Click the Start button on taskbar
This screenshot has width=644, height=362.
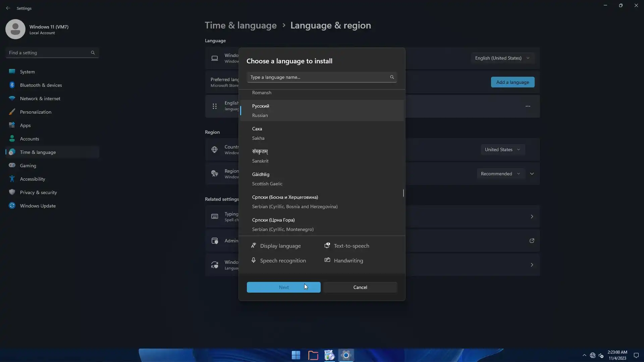click(296, 355)
